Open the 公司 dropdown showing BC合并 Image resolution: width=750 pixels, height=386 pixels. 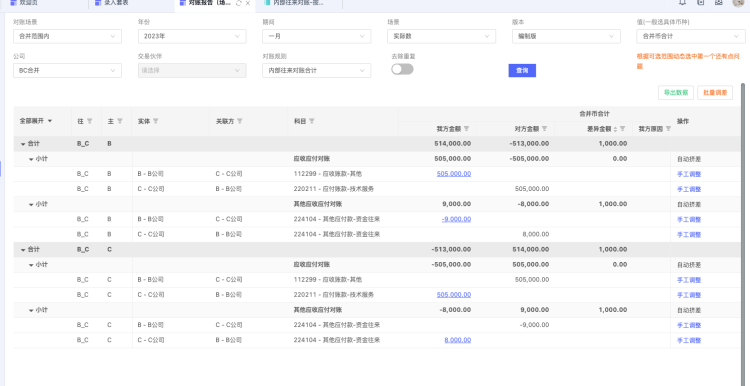(x=67, y=70)
